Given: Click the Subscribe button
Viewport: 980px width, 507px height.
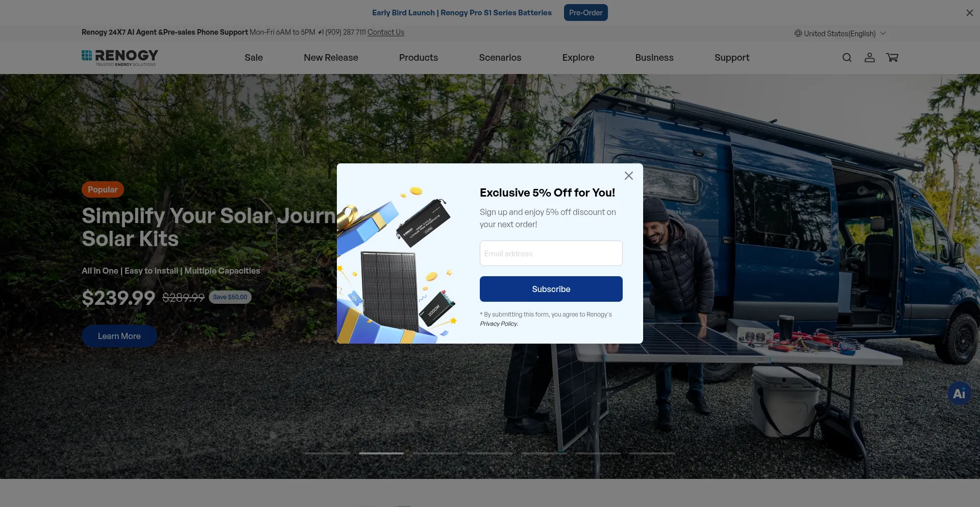Looking at the screenshot, I should [x=551, y=289].
